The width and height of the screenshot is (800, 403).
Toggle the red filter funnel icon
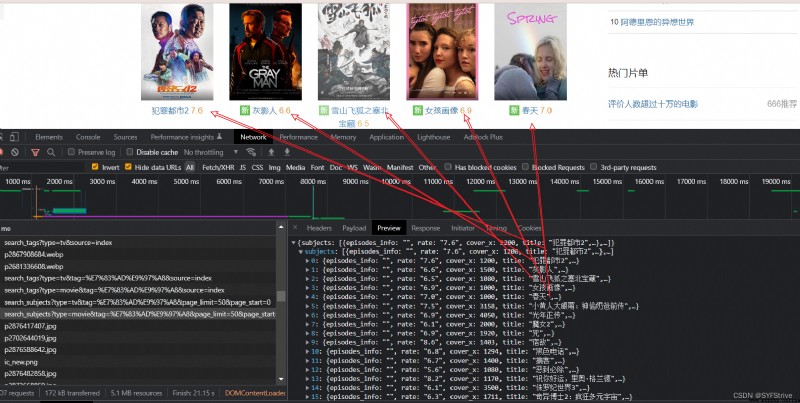click(x=35, y=152)
